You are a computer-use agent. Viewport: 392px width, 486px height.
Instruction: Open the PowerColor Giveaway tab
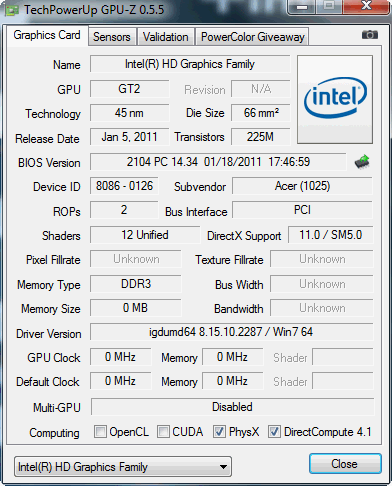tap(253, 37)
